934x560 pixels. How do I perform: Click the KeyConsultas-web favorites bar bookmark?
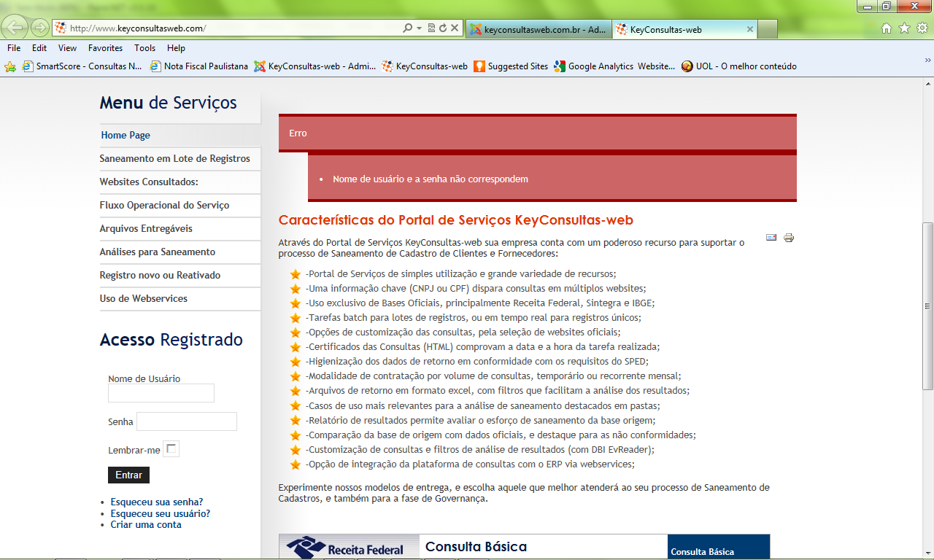pyautogui.click(x=425, y=66)
